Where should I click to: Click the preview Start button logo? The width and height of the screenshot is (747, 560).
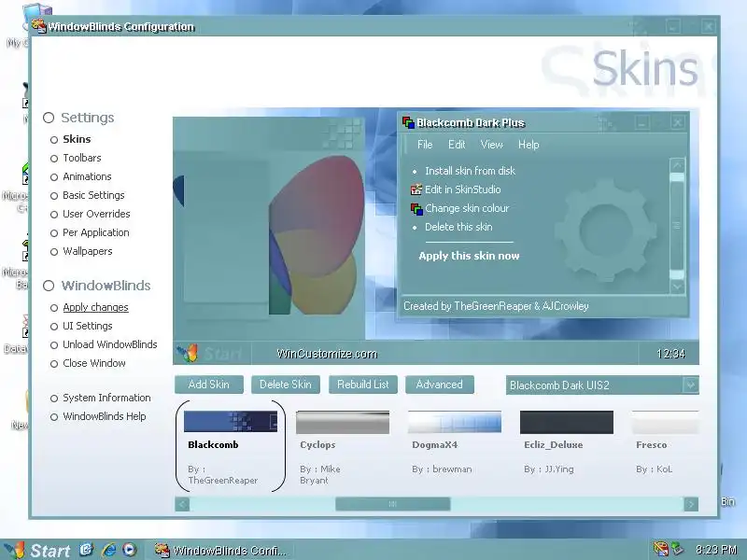point(188,353)
